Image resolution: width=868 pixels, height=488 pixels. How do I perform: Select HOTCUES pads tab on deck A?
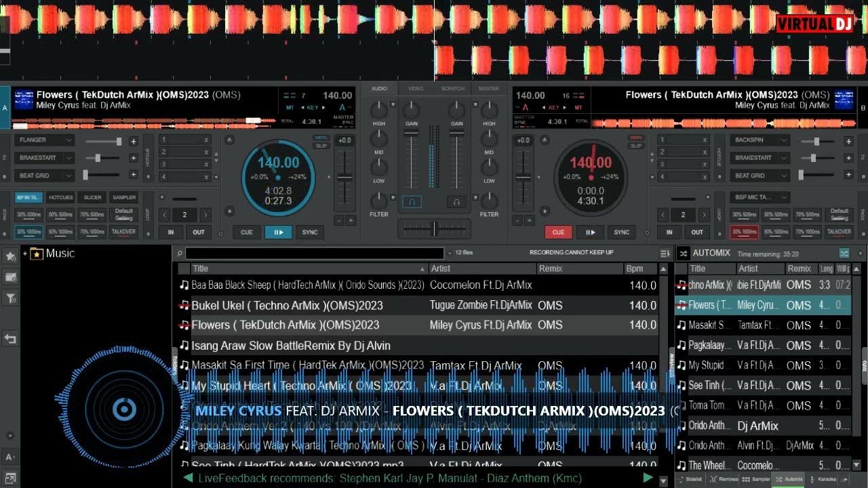[x=60, y=197]
